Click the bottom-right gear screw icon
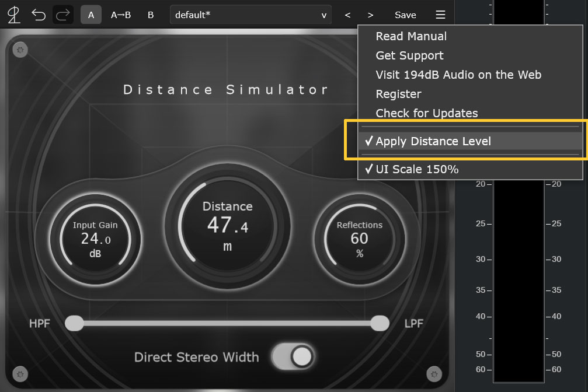The height and width of the screenshot is (392, 588). coord(434,374)
